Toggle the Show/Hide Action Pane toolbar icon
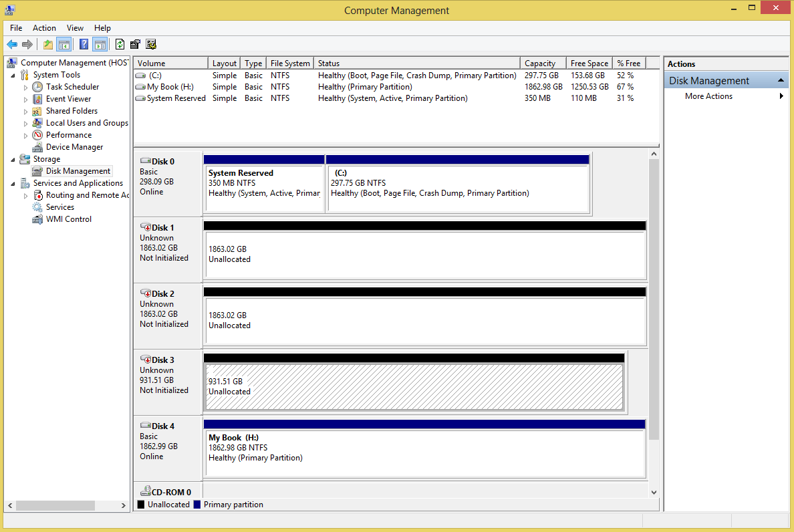Viewport: 794px width, 532px height. pos(100,45)
